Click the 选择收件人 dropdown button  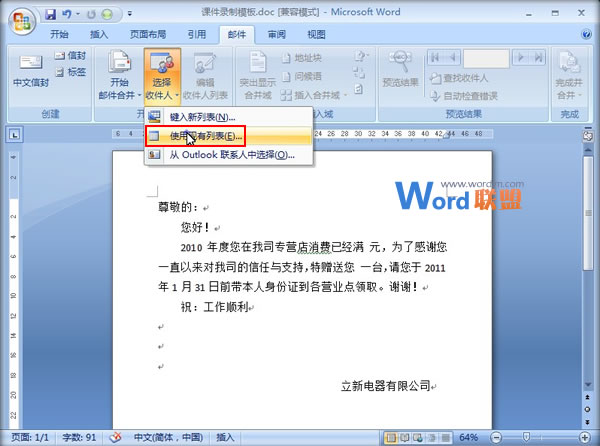pyautogui.click(x=162, y=76)
